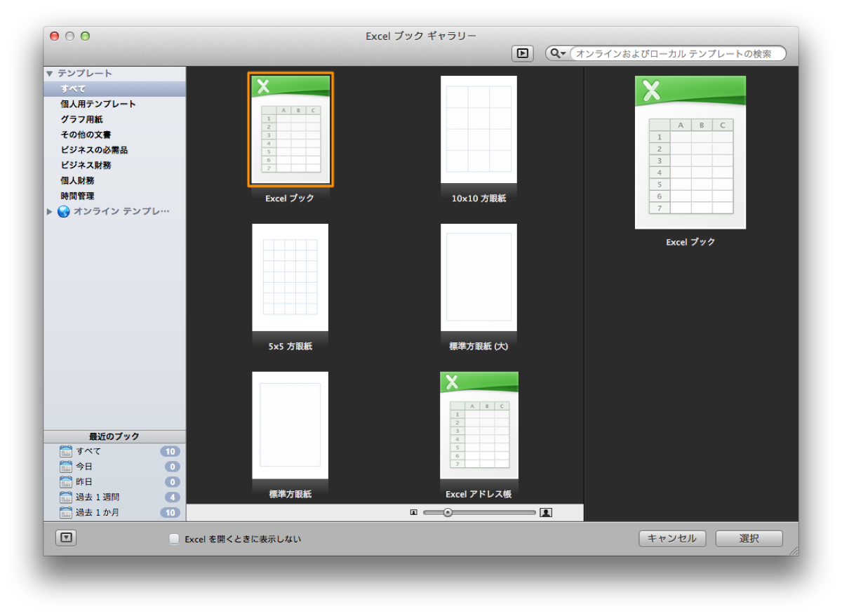Viewport: 842px width, 616px height.
Task: Open the search magnifier options dropdown
Action: pyautogui.click(x=559, y=53)
